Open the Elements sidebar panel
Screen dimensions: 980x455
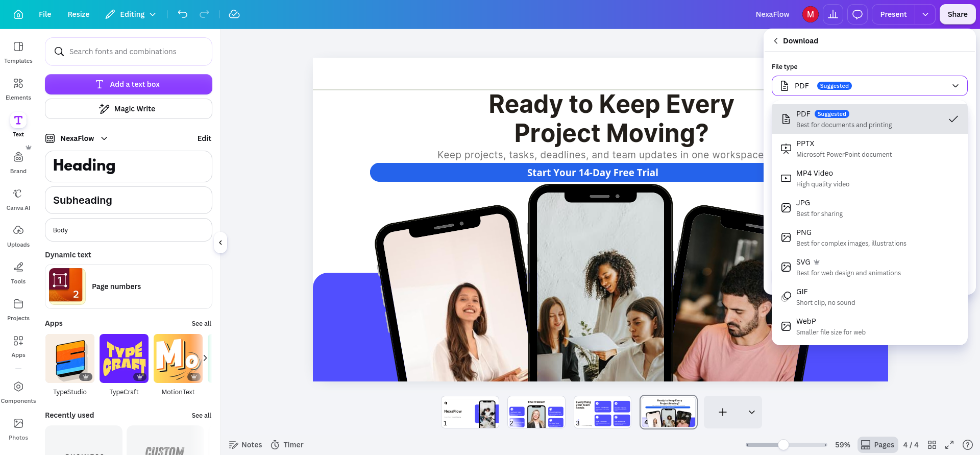[18, 89]
